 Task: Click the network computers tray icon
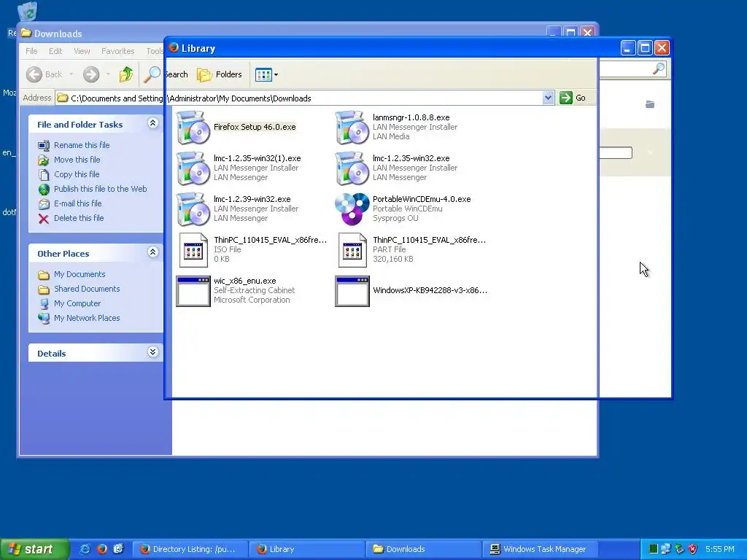coord(665,549)
